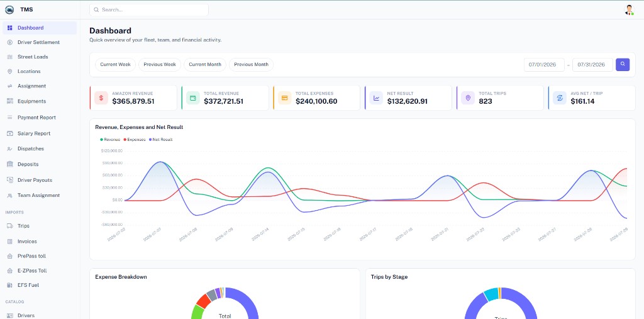Click the Revenue, Expenses and Net Result title
644x319 pixels.
(x=139, y=128)
